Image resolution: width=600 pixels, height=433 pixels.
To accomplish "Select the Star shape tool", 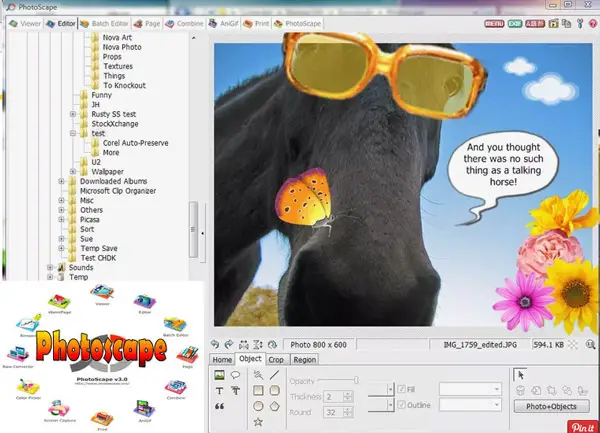I will (258, 422).
